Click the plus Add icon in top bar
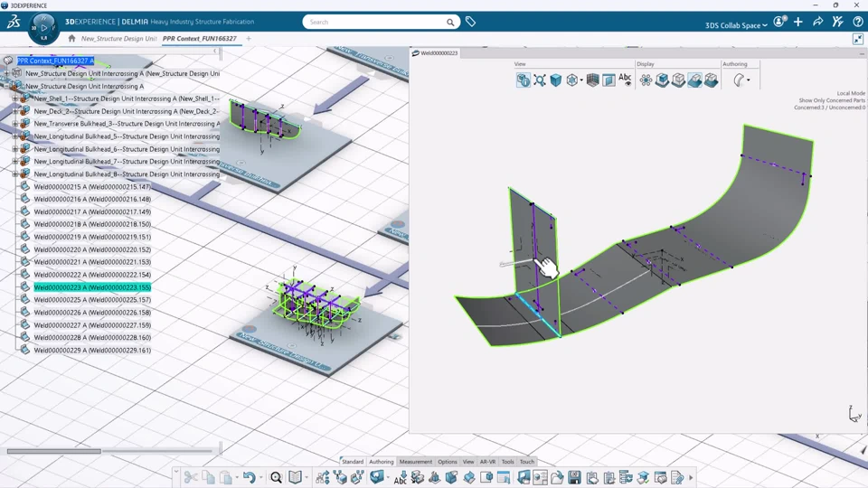 pos(797,22)
